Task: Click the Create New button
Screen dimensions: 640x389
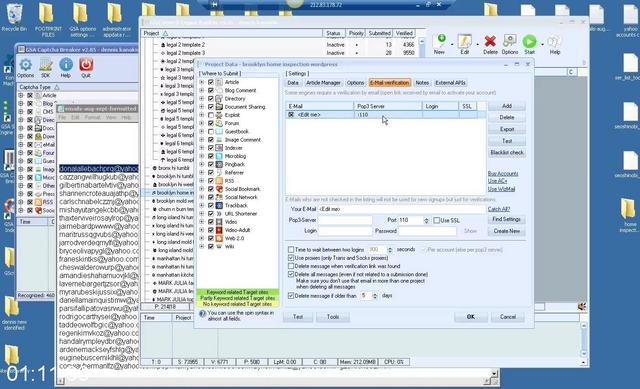Action: coord(507,231)
